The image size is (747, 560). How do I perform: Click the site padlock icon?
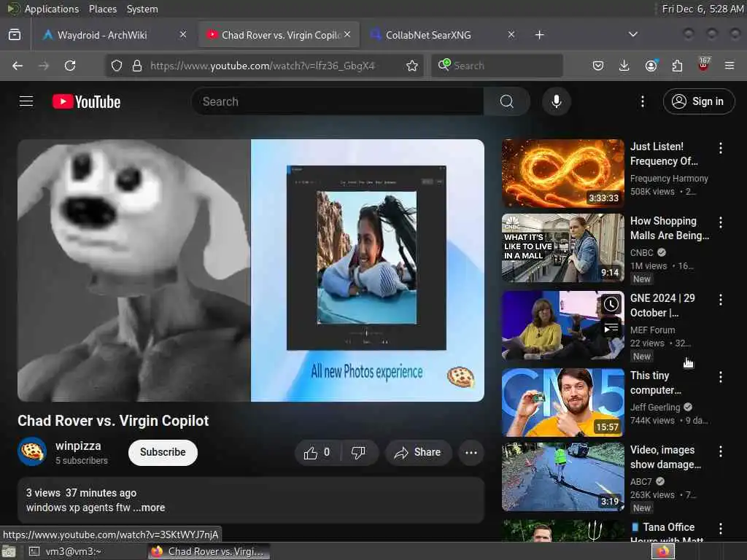coord(137,66)
